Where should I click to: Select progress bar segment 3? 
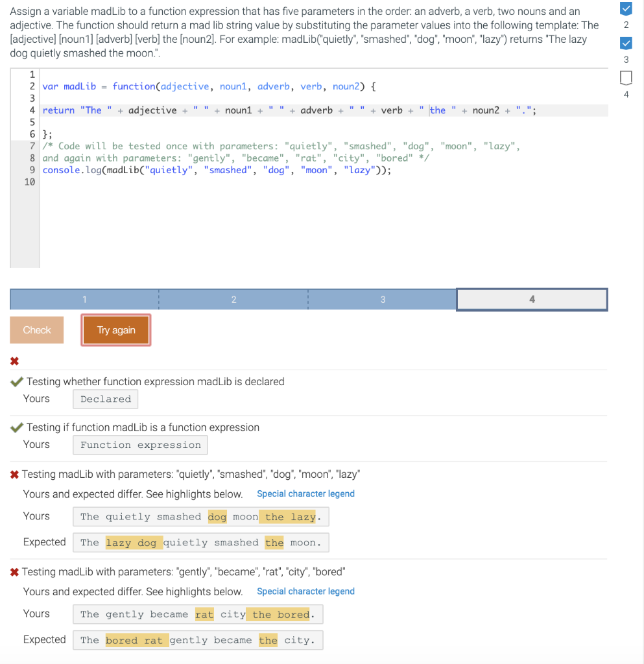(382, 299)
